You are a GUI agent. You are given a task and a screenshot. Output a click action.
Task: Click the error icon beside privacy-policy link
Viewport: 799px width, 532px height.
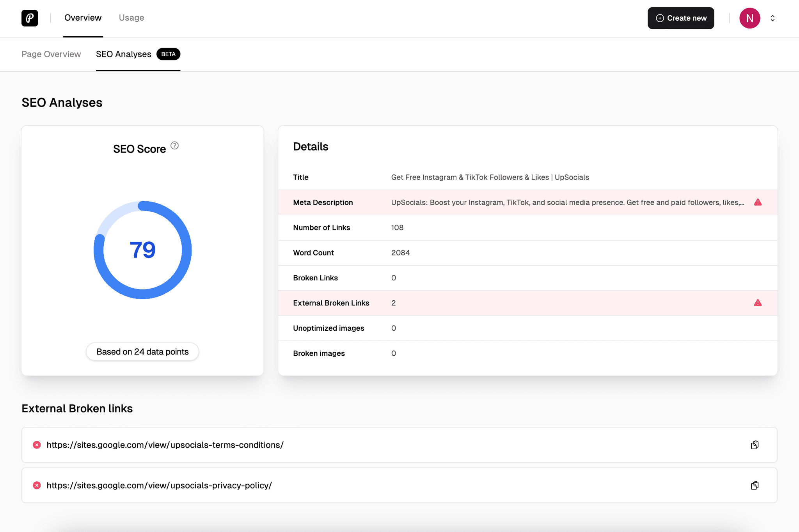pyautogui.click(x=37, y=485)
